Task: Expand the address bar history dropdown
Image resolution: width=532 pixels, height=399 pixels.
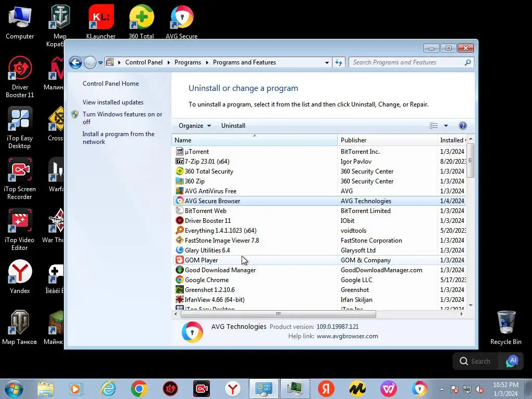Action: click(x=327, y=63)
